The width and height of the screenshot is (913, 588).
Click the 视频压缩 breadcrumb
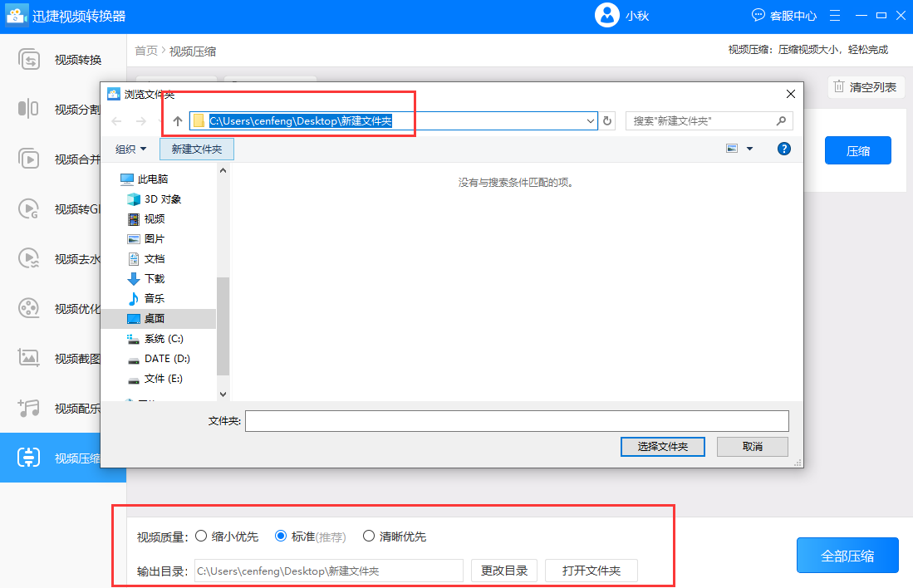pyautogui.click(x=193, y=51)
